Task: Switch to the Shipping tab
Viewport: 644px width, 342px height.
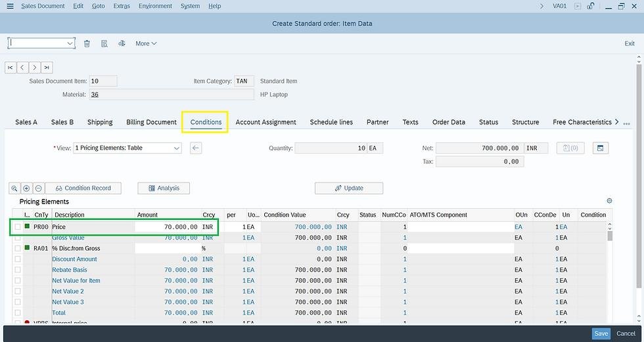Action: point(100,122)
